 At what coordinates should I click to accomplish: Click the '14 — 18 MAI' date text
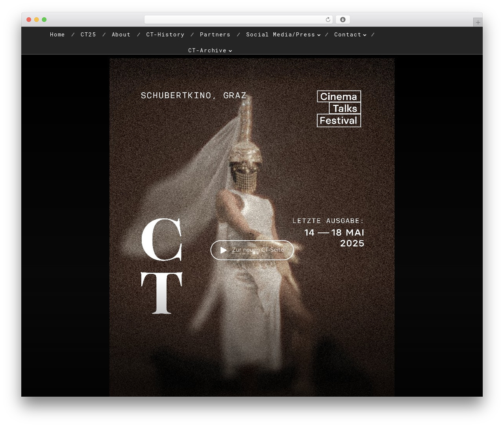(334, 232)
